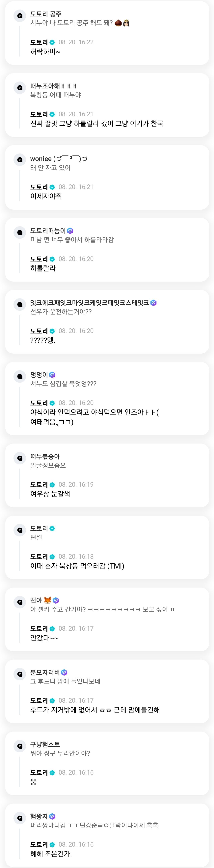214x868 pixels.
Task: Click the avatar icon beside 도토리 공주
Action: pyautogui.click(x=20, y=16)
